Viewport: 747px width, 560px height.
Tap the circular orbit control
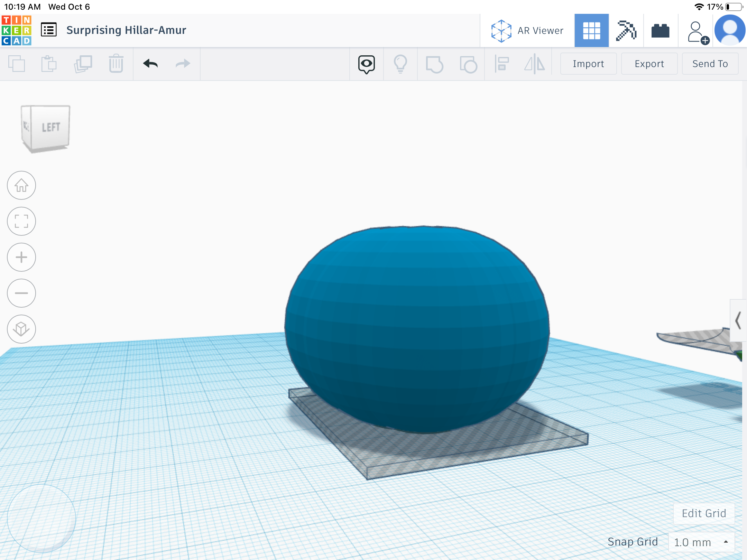click(x=41, y=518)
